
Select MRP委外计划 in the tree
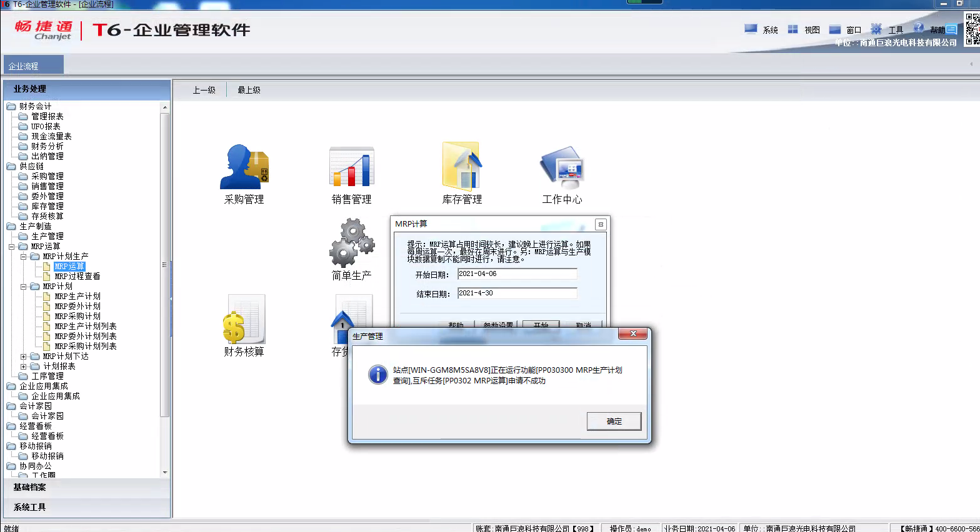click(77, 306)
